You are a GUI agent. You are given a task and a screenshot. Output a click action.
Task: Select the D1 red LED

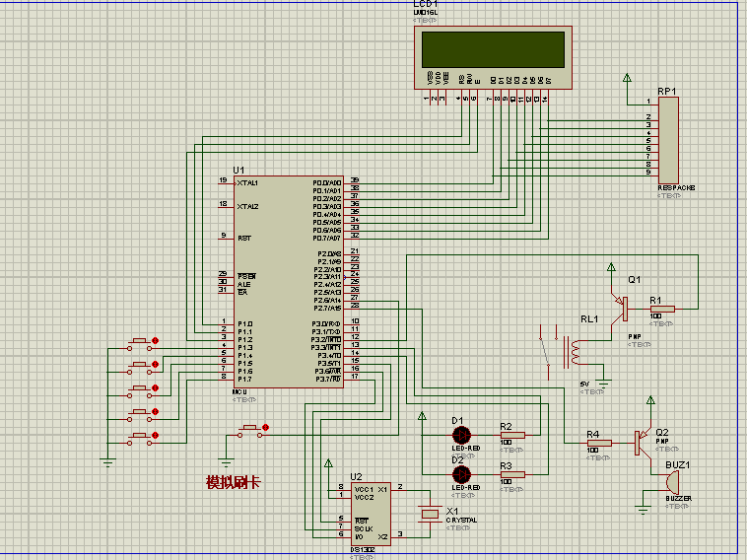click(460, 434)
